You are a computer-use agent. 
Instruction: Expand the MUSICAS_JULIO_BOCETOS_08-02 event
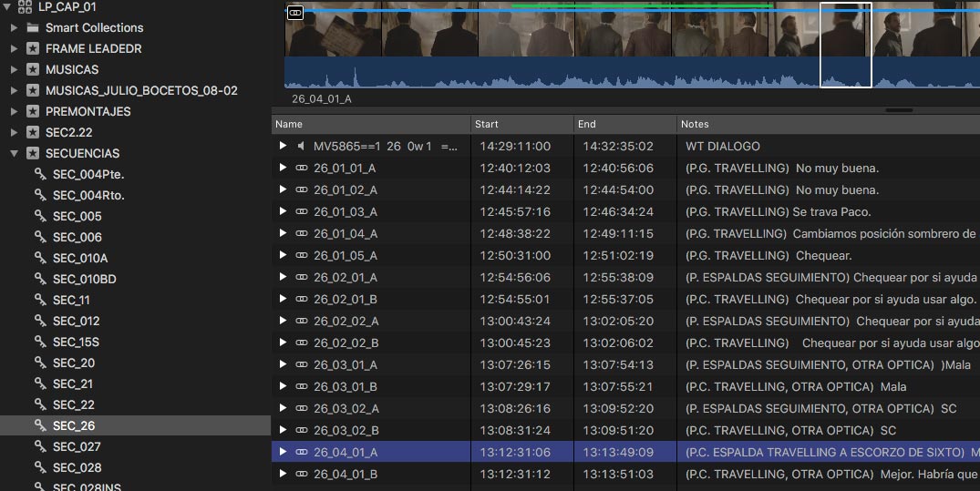click(x=14, y=90)
